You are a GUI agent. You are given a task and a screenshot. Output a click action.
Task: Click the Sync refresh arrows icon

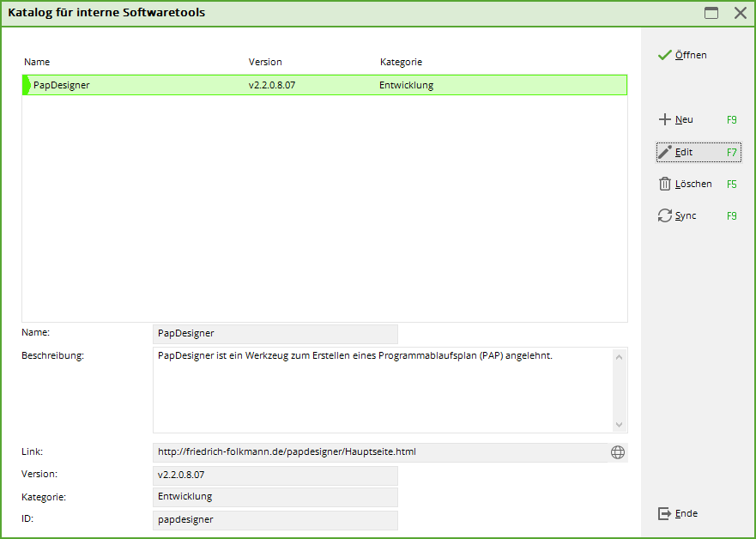click(664, 215)
